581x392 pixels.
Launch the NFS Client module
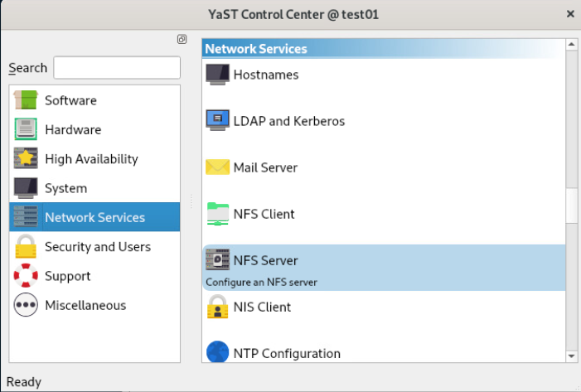click(264, 214)
